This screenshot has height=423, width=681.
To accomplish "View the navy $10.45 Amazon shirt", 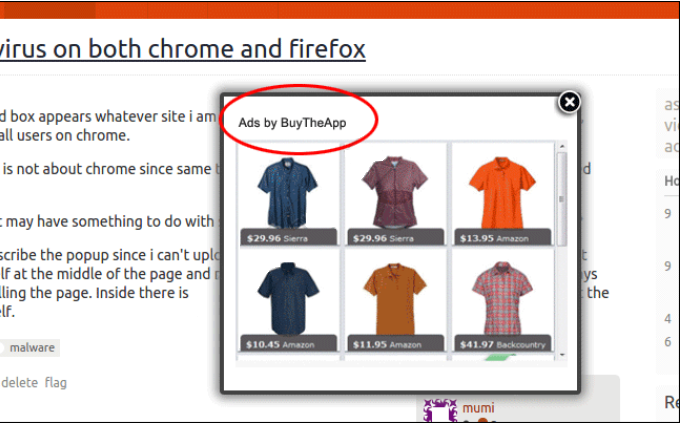I will tap(289, 299).
